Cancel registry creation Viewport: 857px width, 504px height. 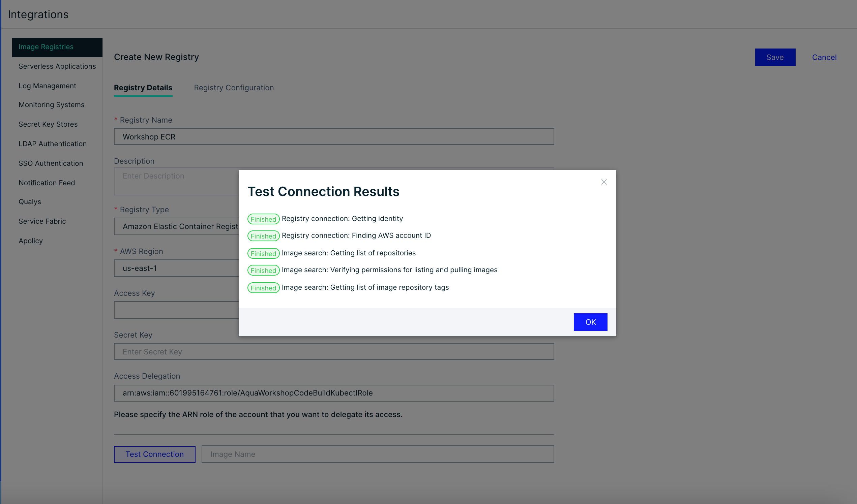(824, 57)
